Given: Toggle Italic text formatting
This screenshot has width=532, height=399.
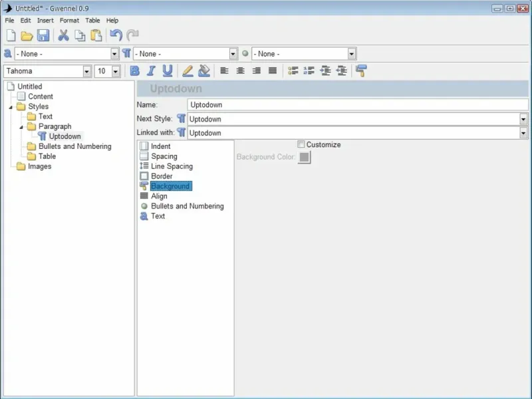Looking at the screenshot, I should click(151, 71).
